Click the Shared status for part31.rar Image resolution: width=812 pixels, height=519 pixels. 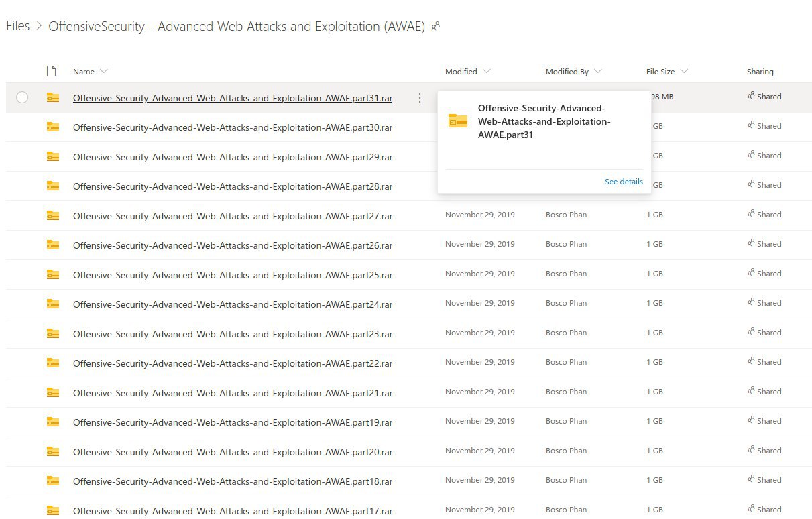coord(764,97)
